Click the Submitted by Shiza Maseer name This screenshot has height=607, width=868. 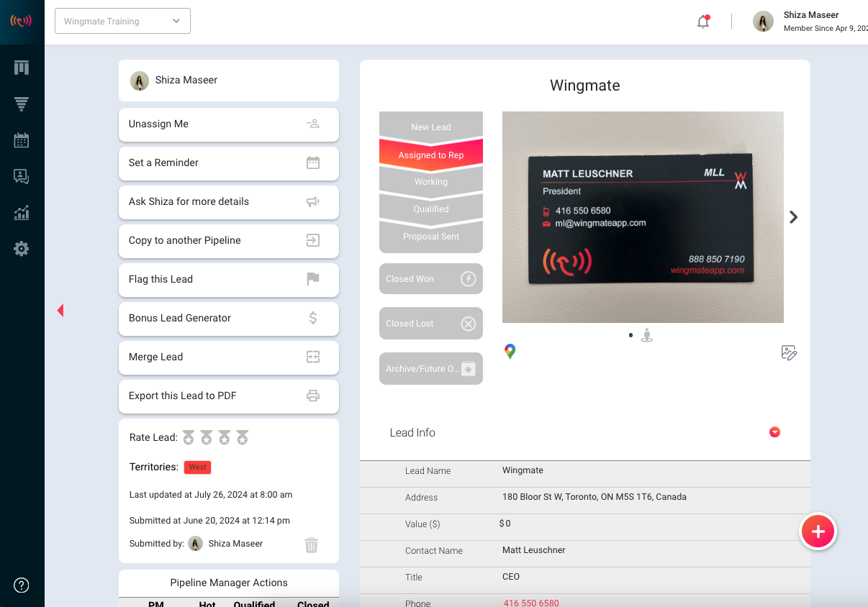pos(235,544)
